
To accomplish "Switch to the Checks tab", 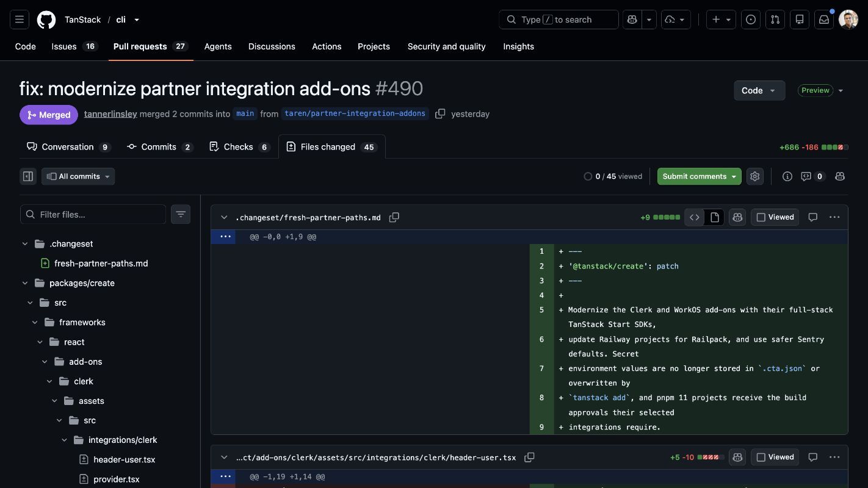I will (x=239, y=147).
